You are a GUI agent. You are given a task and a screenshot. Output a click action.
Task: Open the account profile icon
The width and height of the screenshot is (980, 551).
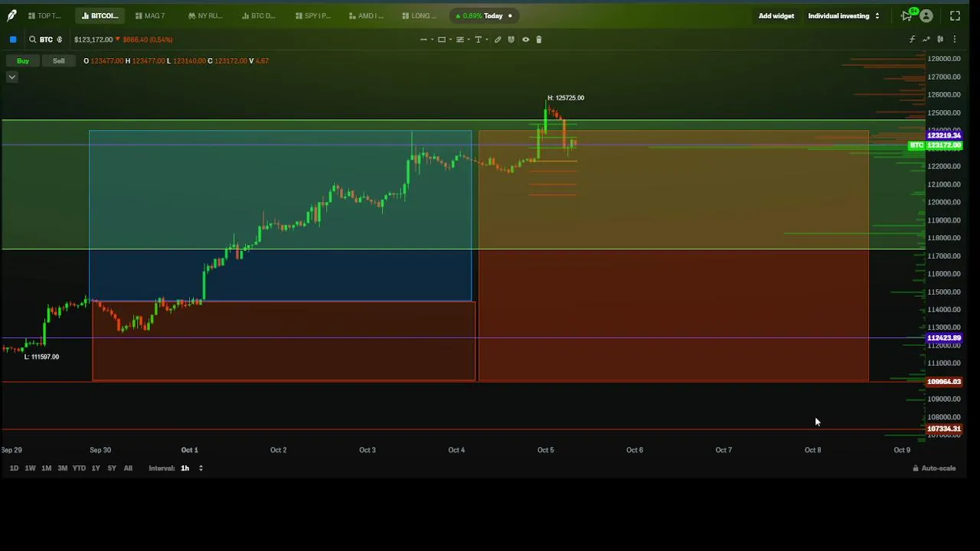[926, 15]
